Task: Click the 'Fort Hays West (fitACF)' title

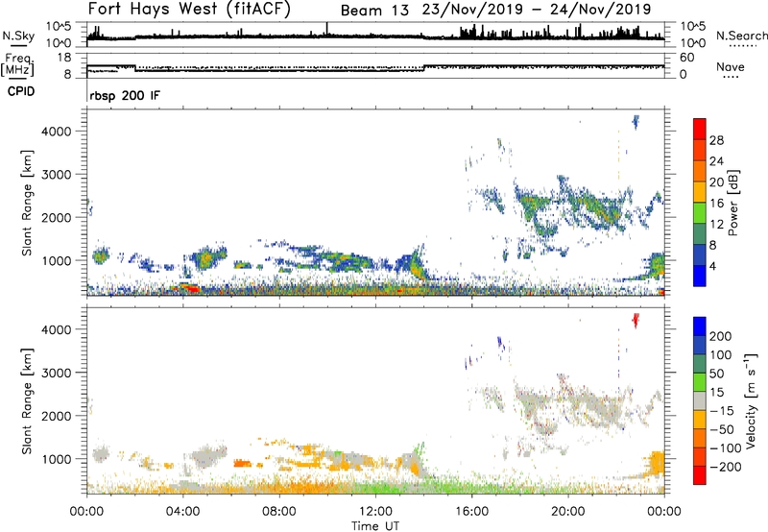Action: (189, 9)
